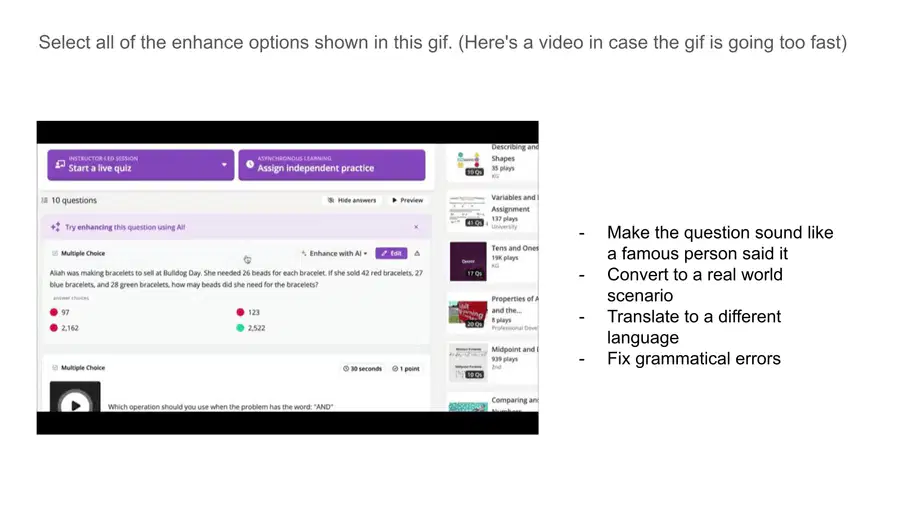The height and width of the screenshot is (506, 900).
Task: Dismiss the Try enhancing banner with X
Action: (416, 227)
